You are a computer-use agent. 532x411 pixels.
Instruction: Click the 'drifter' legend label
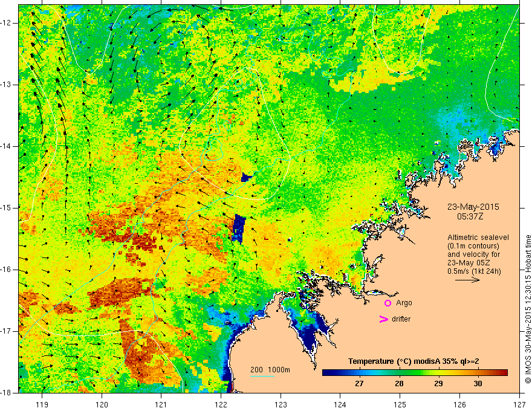pyautogui.click(x=401, y=319)
